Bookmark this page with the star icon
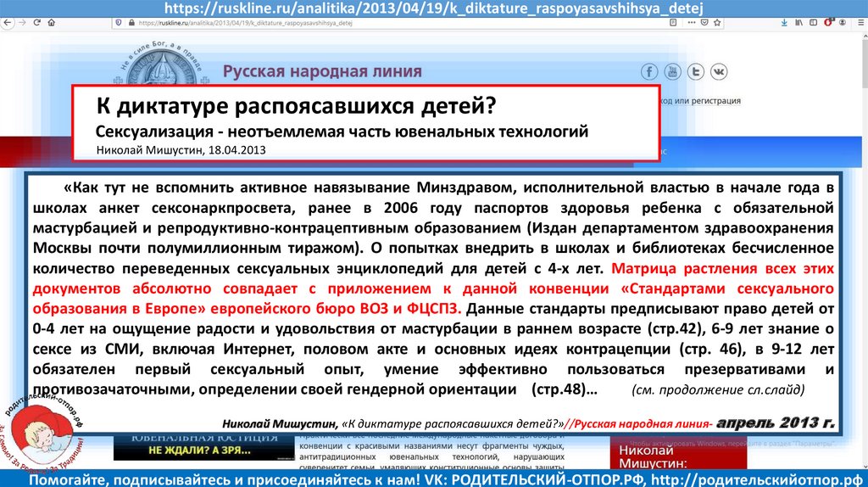This screenshot has width=868, height=487. (717, 23)
